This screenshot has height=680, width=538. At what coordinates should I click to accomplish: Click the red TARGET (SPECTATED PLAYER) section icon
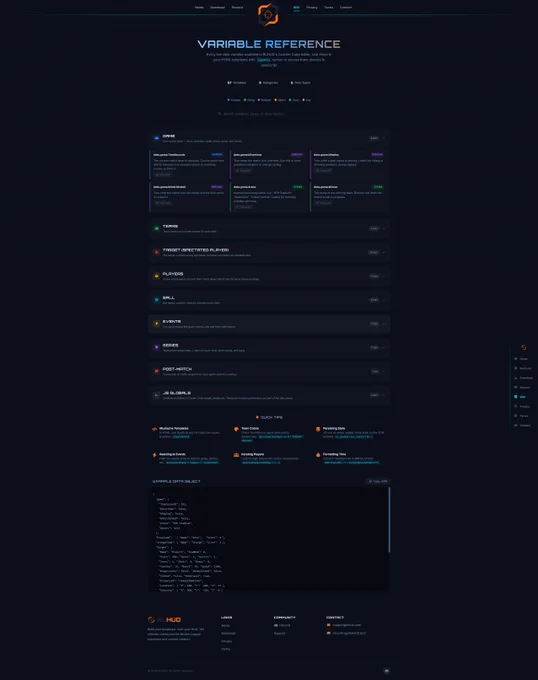157,252
